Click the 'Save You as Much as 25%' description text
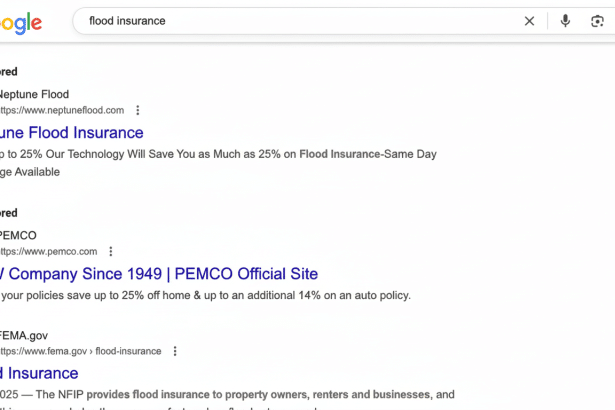The width and height of the screenshot is (615, 410). coord(214,154)
